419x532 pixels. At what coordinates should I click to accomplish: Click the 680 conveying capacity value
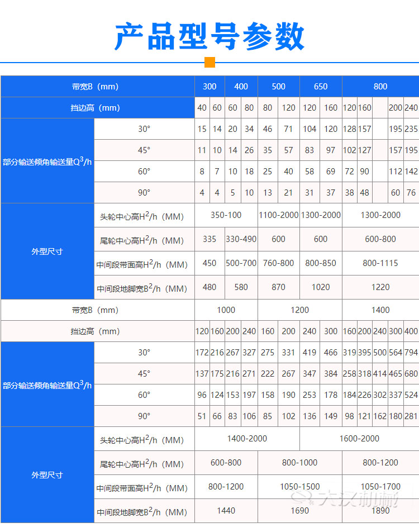[x=411, y=374]
